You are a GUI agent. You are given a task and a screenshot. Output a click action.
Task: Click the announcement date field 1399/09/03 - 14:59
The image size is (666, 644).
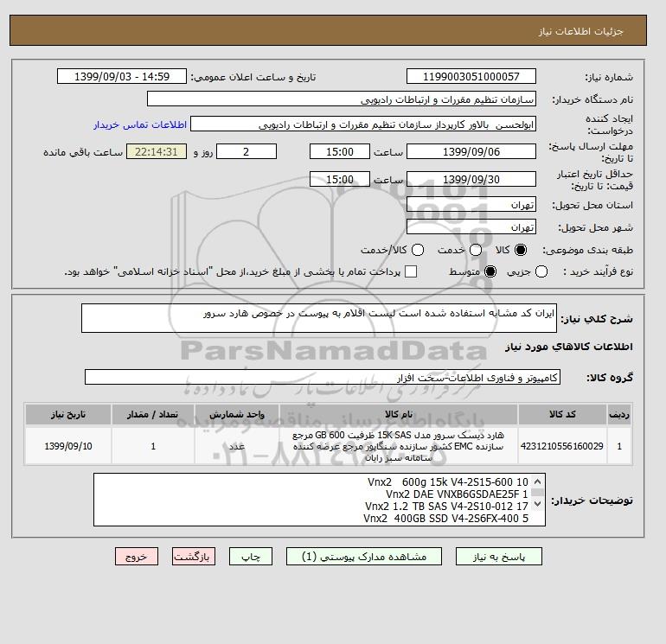pos(122,76)
